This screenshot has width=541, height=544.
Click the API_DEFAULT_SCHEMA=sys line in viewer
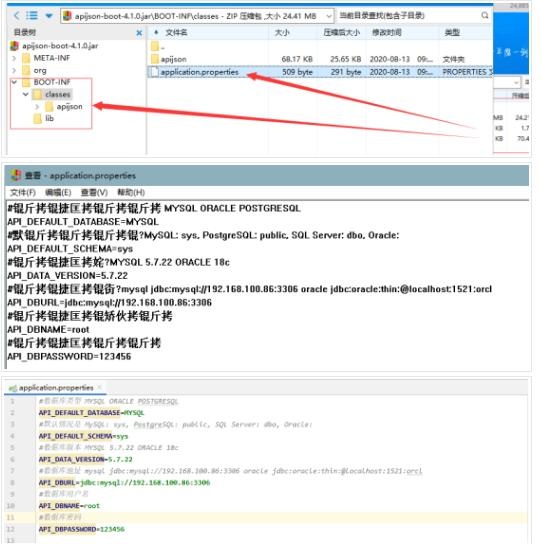point(70,249)
